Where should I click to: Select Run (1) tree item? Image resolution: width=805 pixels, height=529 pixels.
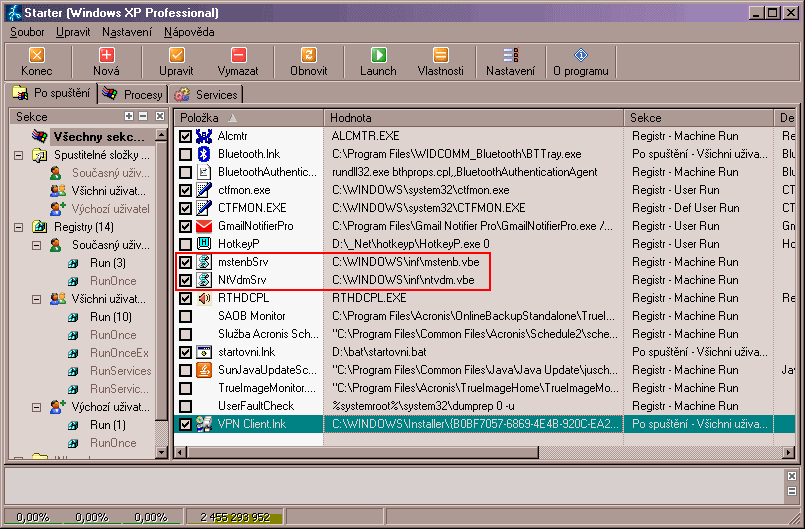click(108, 425)
